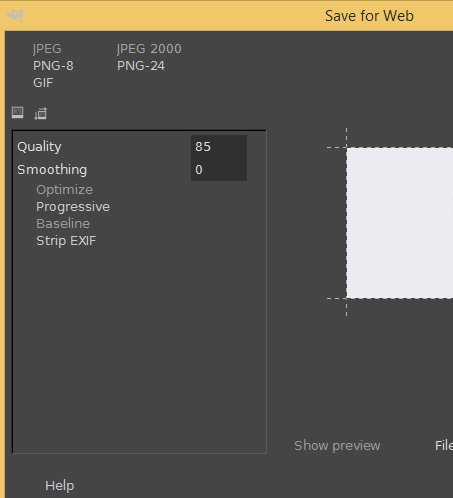Choose the JPEG 2000 format
The image size is (453, 498).
click(149, 49)
